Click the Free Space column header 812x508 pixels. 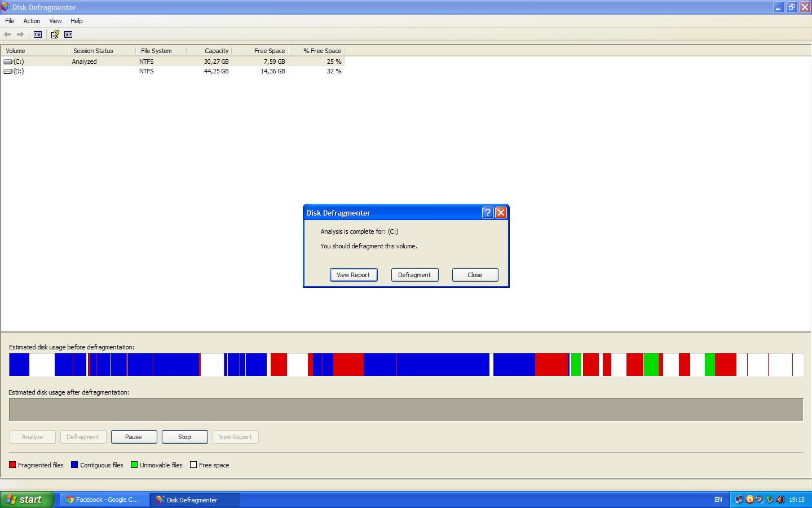click(260, 51)
